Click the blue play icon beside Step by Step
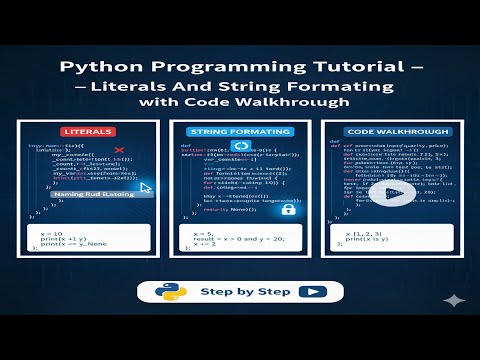 [x=313, y=292]
